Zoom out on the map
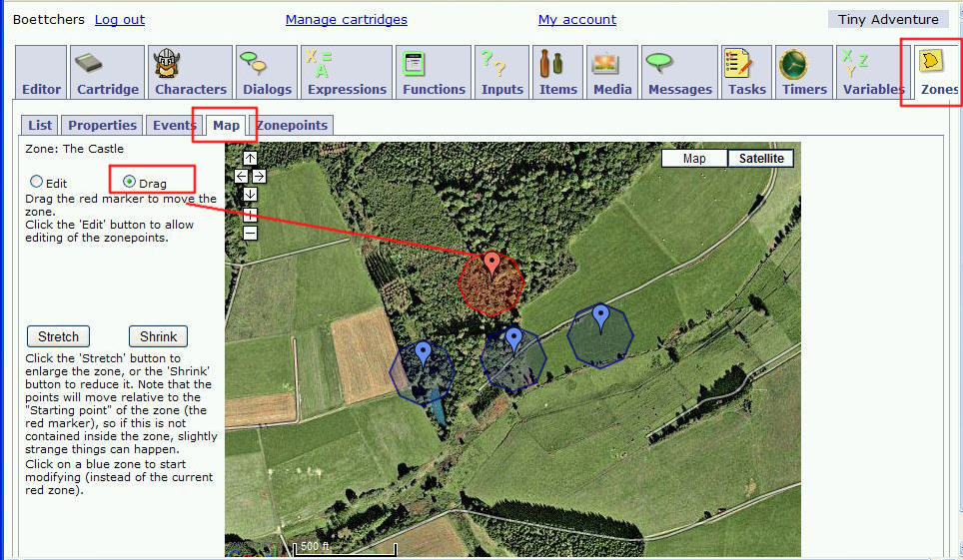 click(x=250, y=233)
